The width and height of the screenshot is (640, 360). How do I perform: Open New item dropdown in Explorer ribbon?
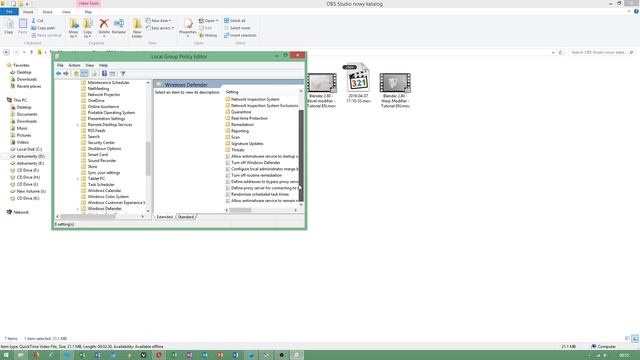point(159,20)
